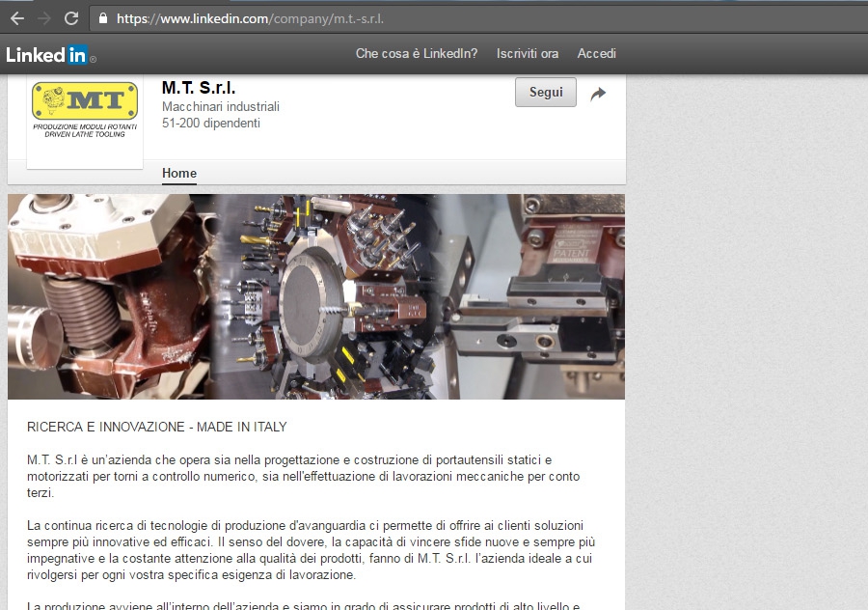Click 'Macchinari industriali' industry text
The height and width of the screenshot is (610, 868).
click(221, 106)
